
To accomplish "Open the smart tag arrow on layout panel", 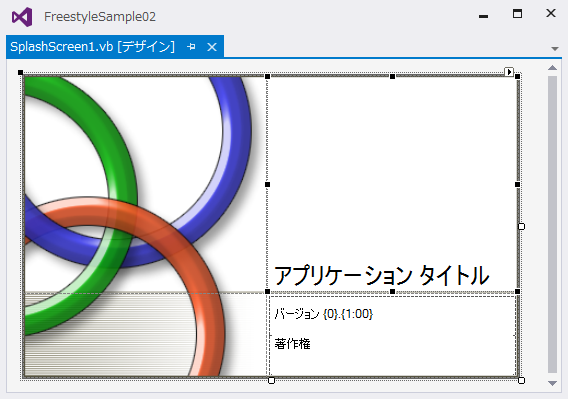I will [x=509, y=71].
